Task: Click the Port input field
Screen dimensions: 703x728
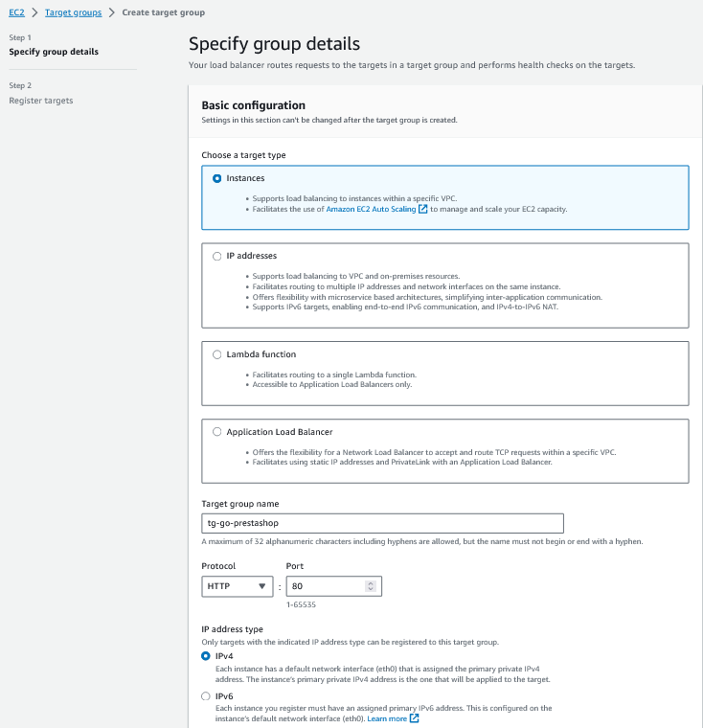Action: [326, 586]
